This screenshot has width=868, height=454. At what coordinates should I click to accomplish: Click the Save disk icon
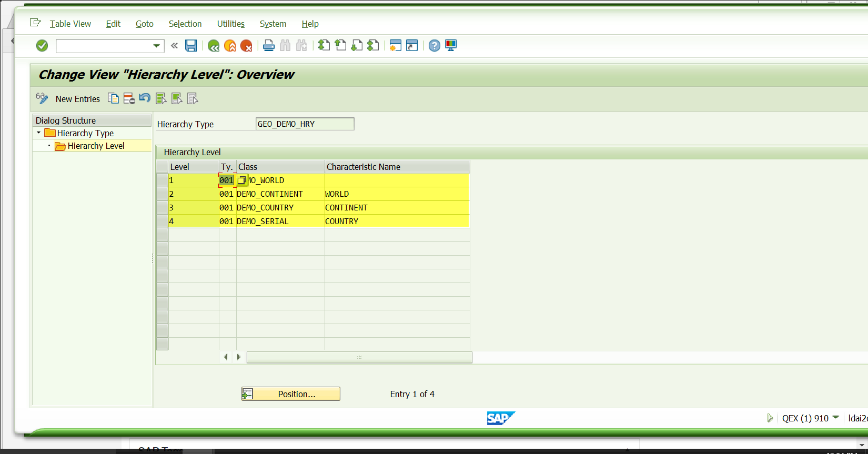[x=191, y=46]
